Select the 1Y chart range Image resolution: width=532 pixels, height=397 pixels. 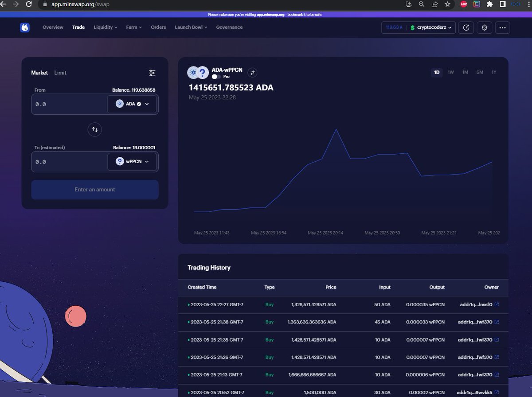[x=494, y=72]
